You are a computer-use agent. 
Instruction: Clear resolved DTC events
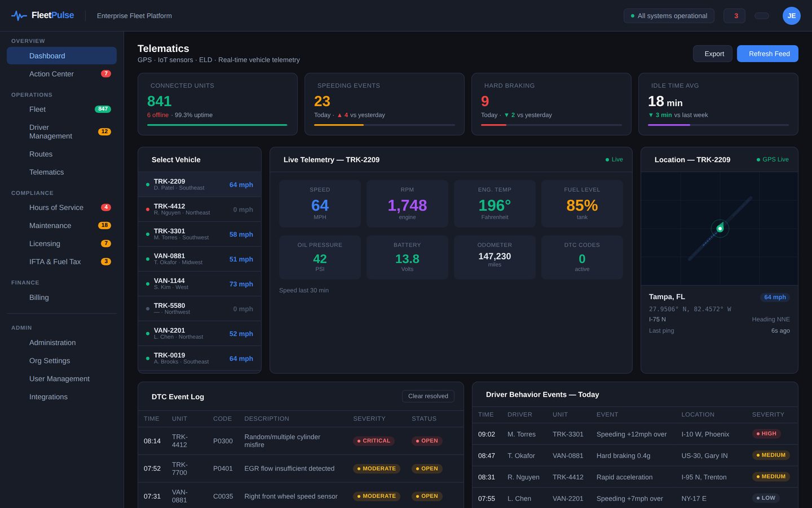pyautogui.click(x=428, y=396)
